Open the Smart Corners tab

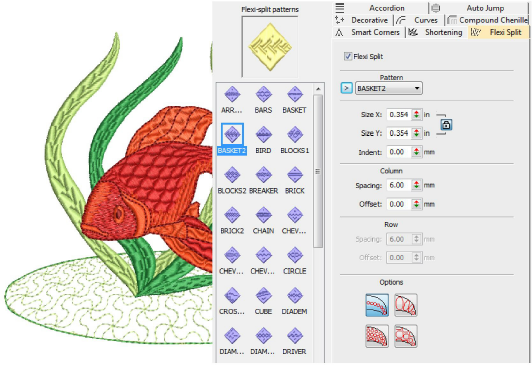point(368,32)
